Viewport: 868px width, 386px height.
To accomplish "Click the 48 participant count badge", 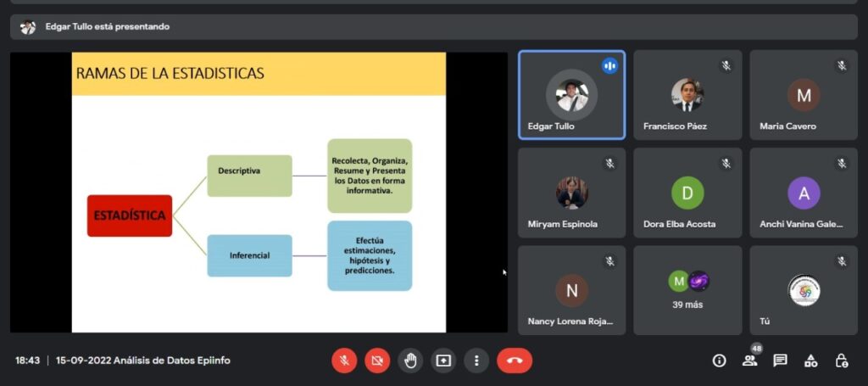I will [x=756, y=349].
